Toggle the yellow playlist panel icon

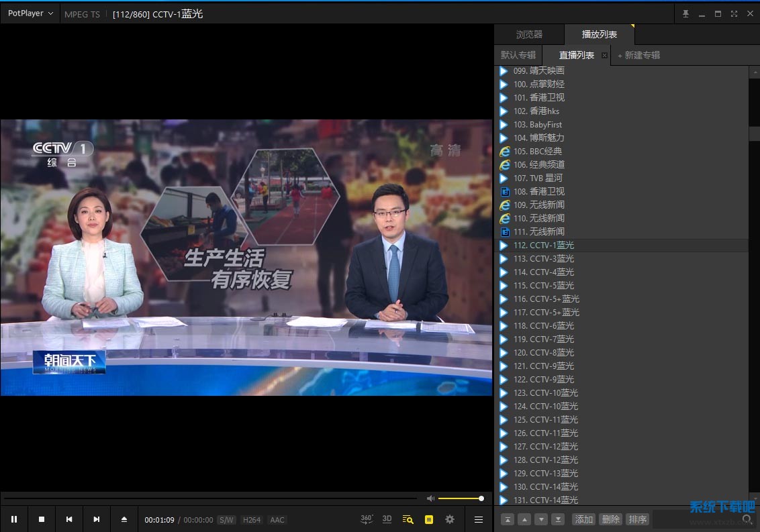(x=429, y=519)
